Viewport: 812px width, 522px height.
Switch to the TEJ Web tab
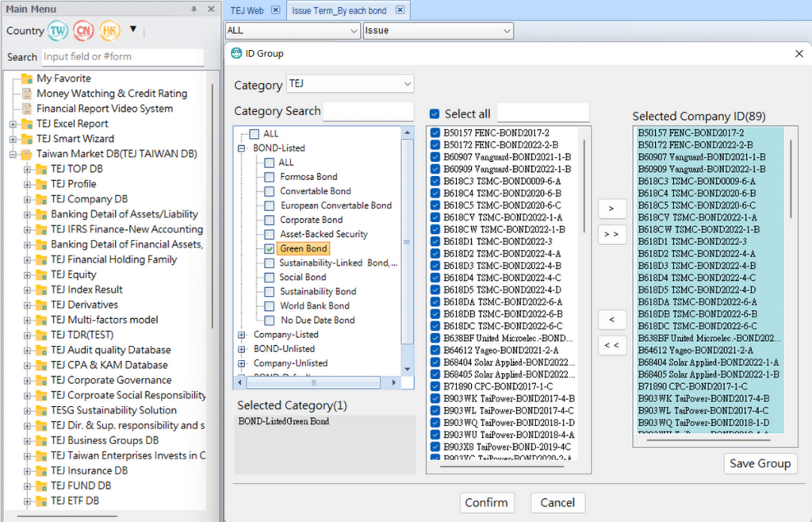(247, 10)
